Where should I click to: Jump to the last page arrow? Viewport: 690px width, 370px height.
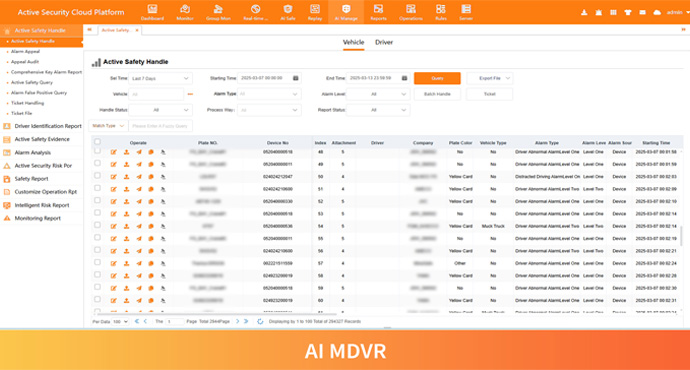click(246, 322)
